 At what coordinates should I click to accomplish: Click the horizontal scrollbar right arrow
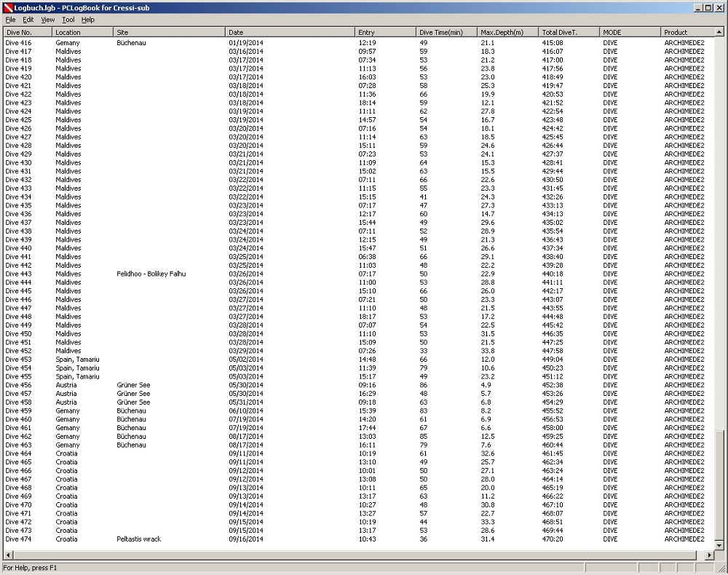click(x=710, y=555)
